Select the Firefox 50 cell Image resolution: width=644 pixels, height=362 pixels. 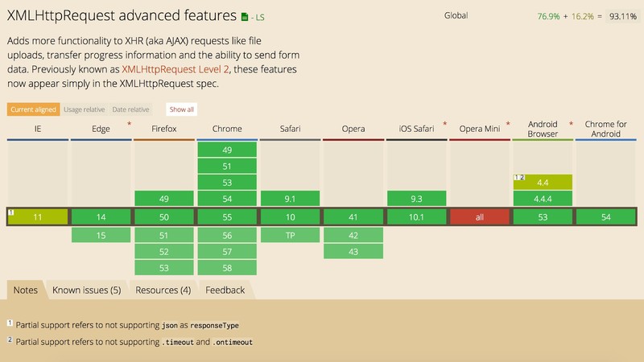pos(164,216)
